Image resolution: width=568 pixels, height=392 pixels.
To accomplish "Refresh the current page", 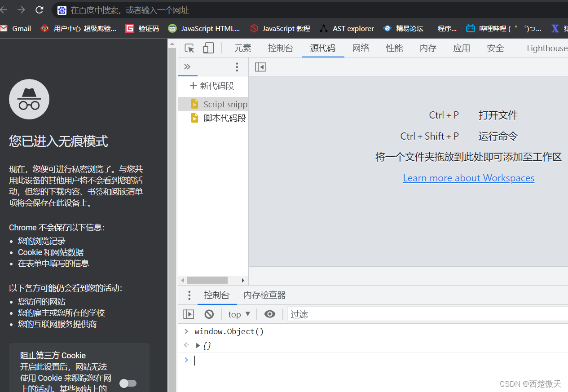I will point(40,10).
